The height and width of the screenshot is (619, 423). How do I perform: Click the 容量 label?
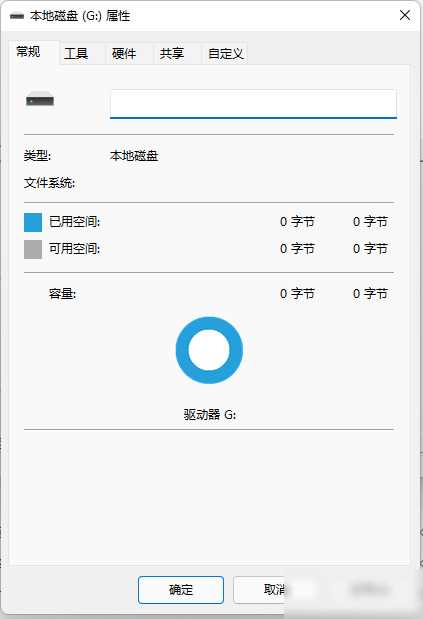[x=62, y=294]
